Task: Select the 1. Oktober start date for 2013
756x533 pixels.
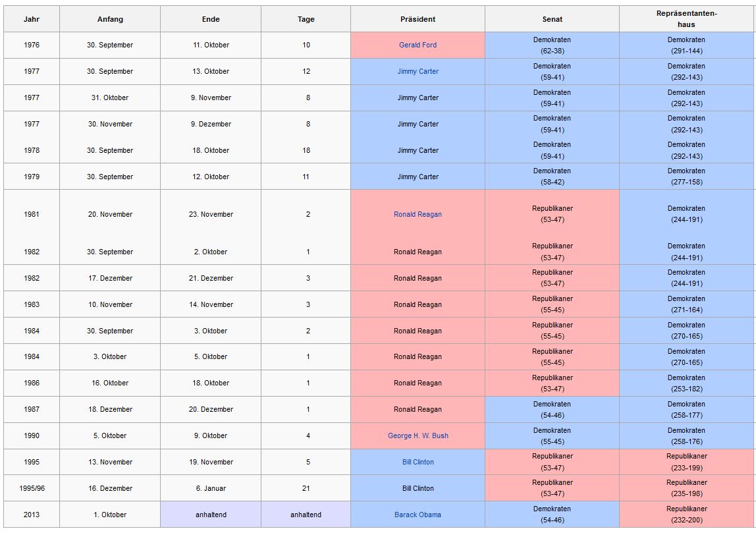Action: (110, 515)
